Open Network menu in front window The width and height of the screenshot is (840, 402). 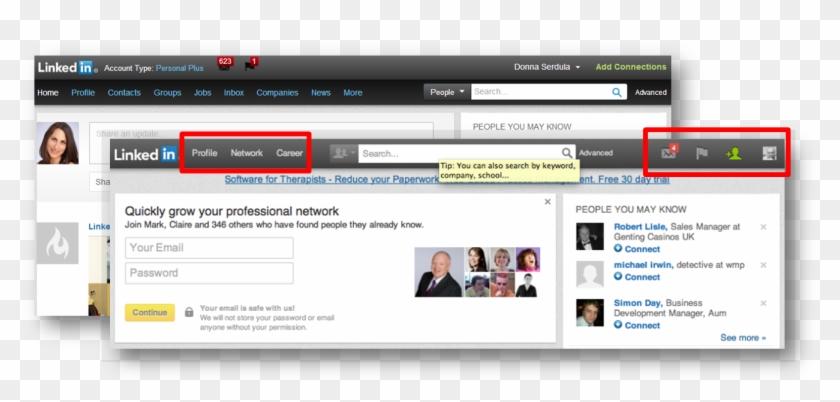pos(246,153)
